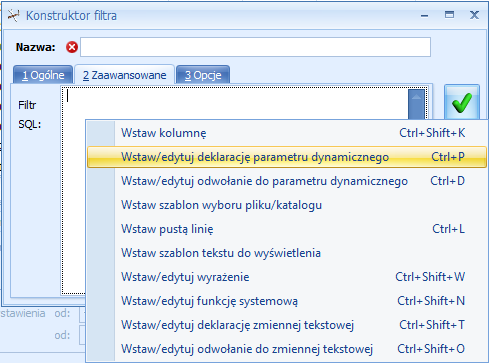This screenshot has width=489, height=363.
Task: Minimize the Konstruktor filtra window
Action: [424, 15]
